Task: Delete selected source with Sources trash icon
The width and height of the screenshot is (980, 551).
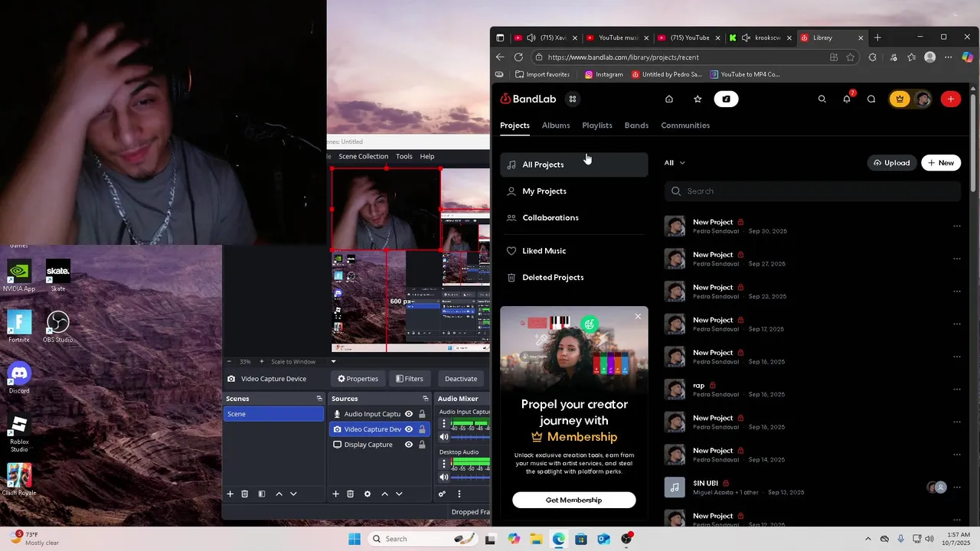Action: [x=350, y=494]
